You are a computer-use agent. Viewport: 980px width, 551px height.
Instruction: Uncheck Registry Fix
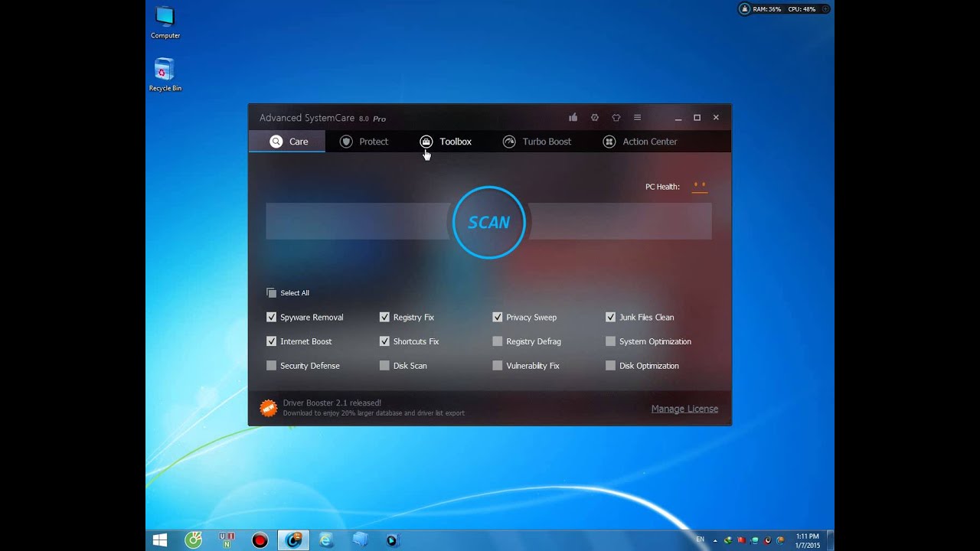point(384,317)
